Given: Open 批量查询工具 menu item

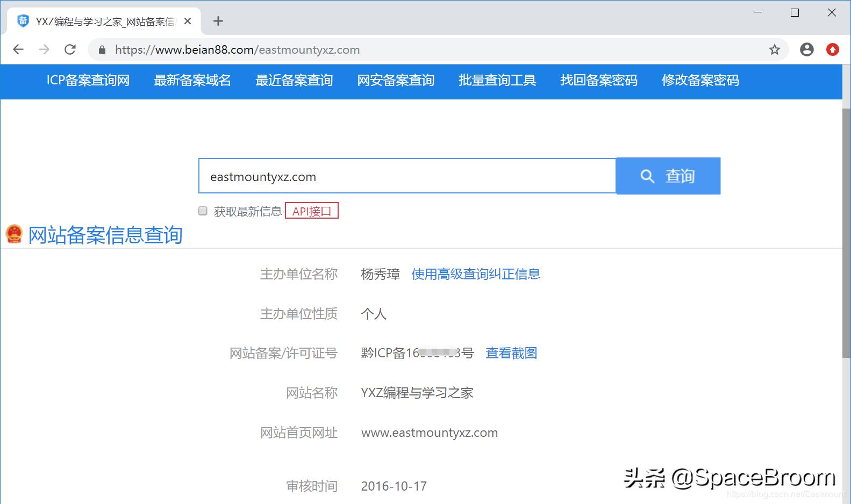Looking at the screenshot, I should (497, 81).
